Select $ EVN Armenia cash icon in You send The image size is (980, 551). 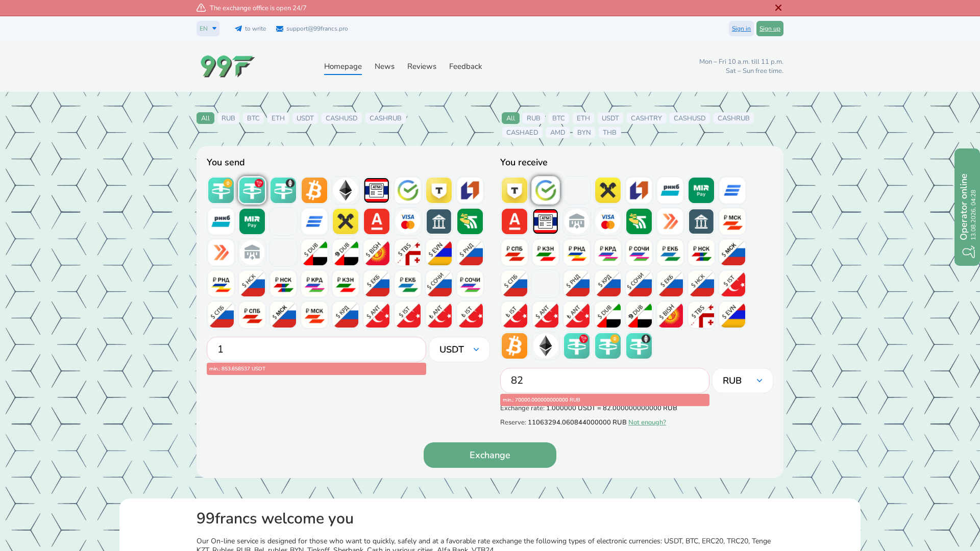(x=439, y=253)
